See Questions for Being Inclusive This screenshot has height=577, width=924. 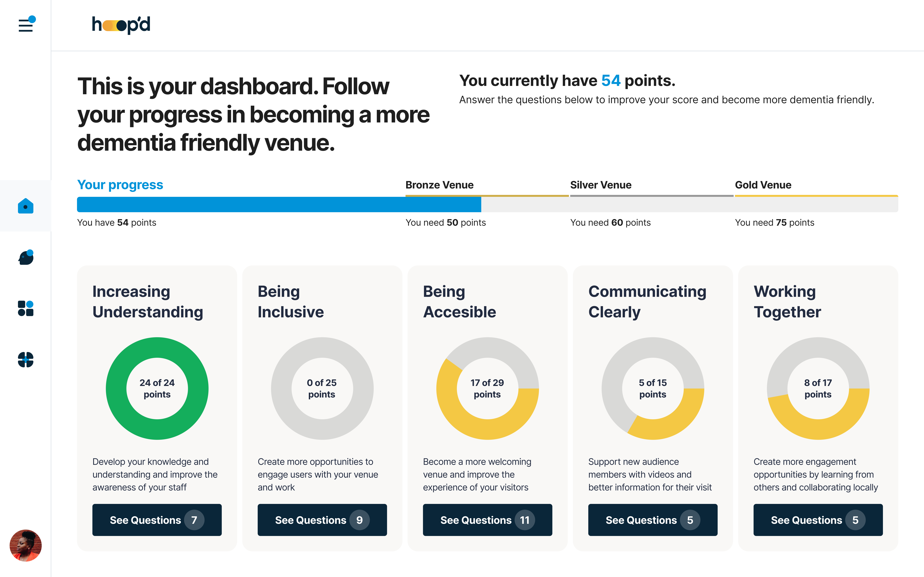tap(322, 520)
